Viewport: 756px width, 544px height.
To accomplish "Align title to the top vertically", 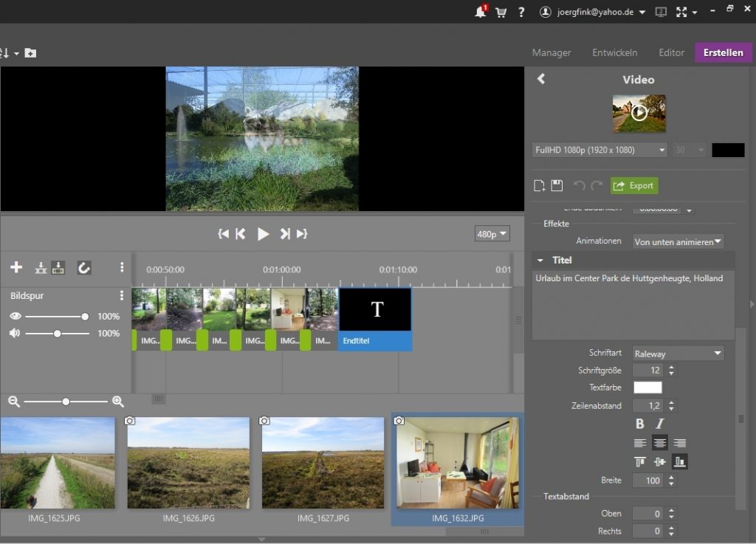I will (640, 462).
